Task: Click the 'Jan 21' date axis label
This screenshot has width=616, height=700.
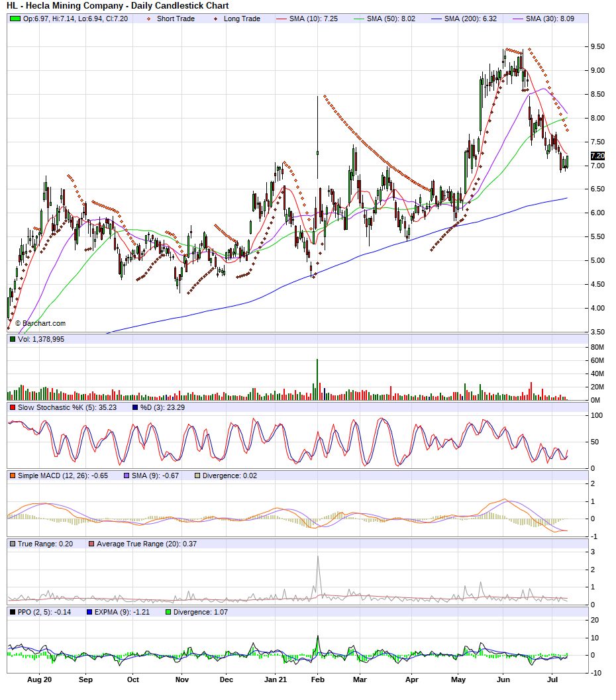Action: 276,680
